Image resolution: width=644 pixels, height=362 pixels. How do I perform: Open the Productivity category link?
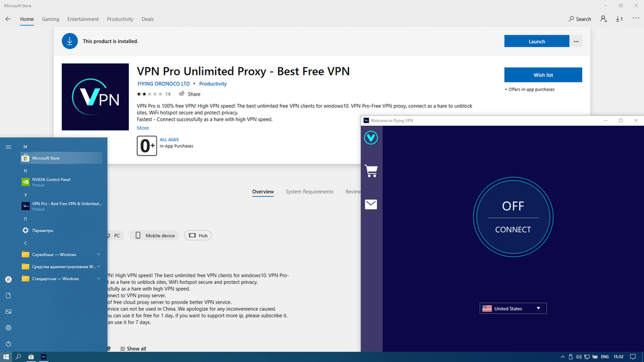pos(213,84)
